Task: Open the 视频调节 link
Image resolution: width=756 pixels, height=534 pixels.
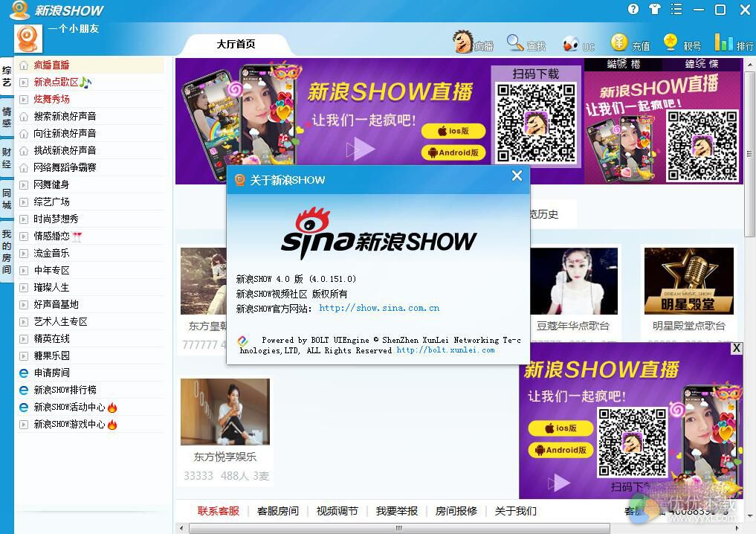Action: pyautogui.click(x=337, y=511)
